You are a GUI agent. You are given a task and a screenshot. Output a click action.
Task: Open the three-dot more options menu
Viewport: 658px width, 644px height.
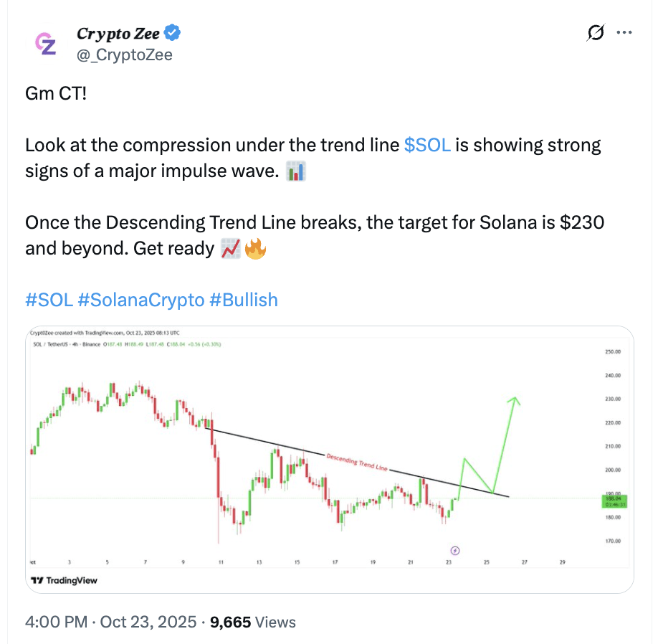click(x=624, y=33)
